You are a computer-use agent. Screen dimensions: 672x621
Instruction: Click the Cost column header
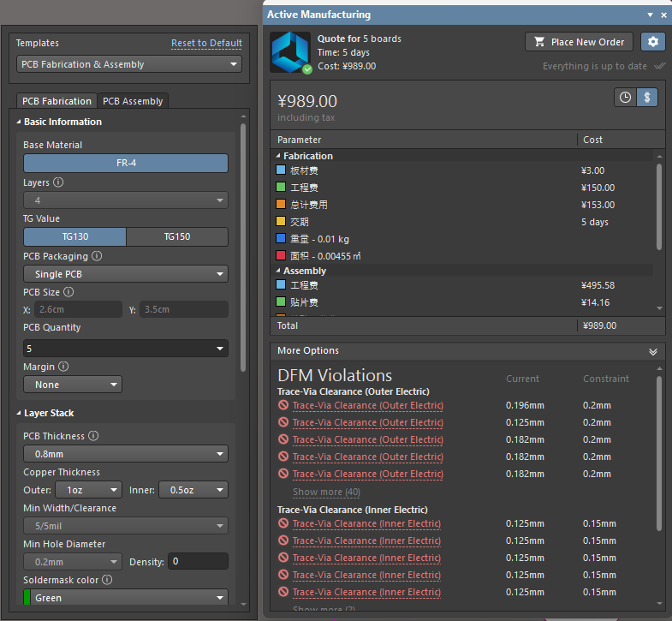click(592, 140)
